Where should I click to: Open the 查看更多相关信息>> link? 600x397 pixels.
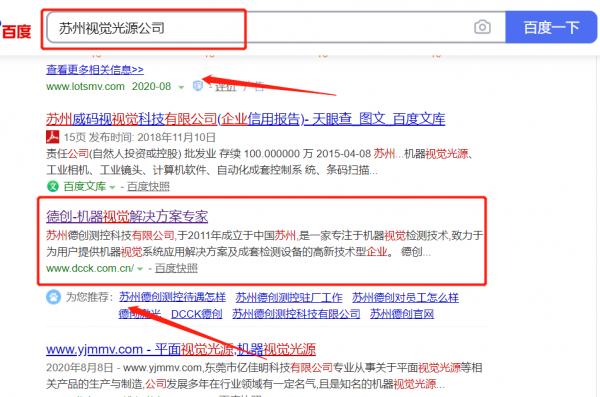[x=95, y=70]
